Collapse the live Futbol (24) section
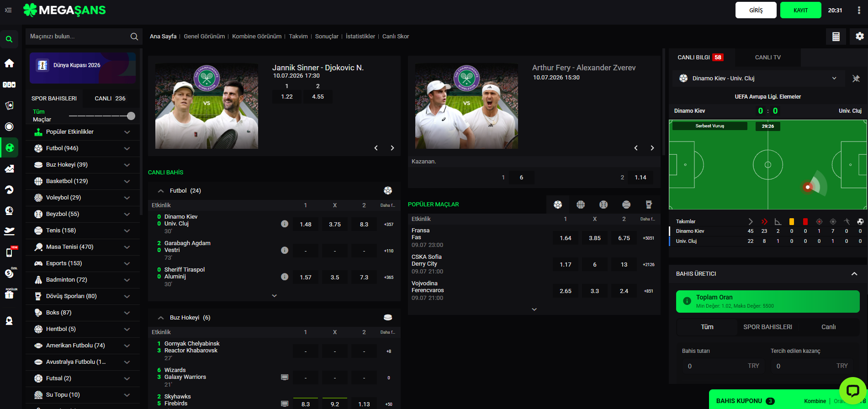868x409 pixels. [x=161, y=191]
